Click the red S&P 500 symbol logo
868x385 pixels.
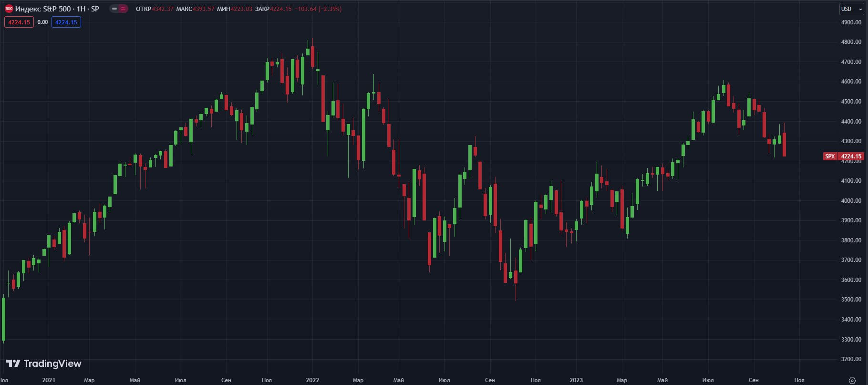[9, 9]
